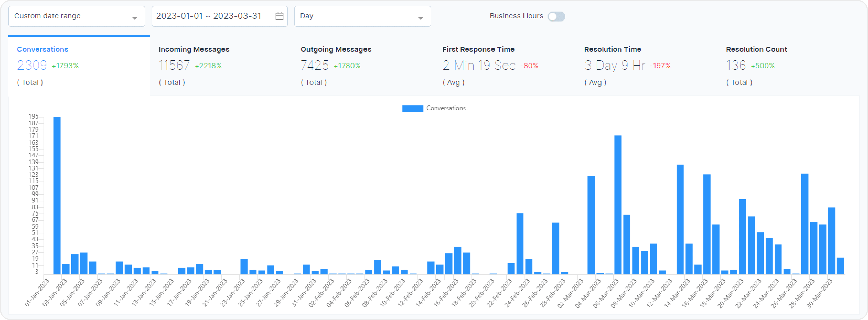Click the 7425 outgoing messages value
The height and width of the screenshot is (320, 868).
[x=314, y=65]
